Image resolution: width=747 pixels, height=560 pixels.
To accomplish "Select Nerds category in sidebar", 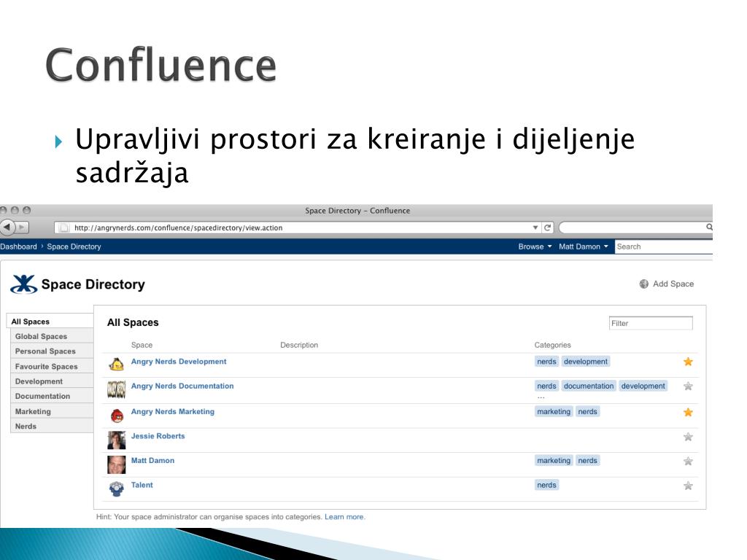I will tap(52, 426).
